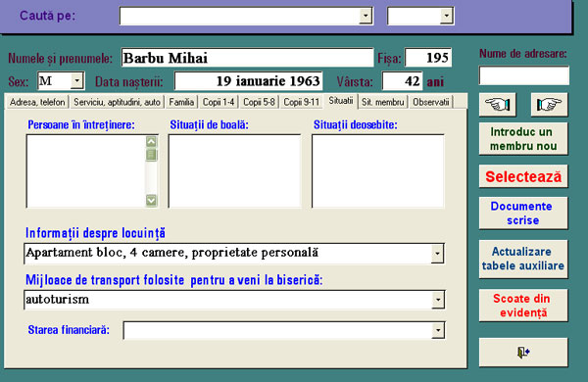Expand the transport means dropdown showing autoturism
This screenshot has height=382, width=588.
(x=438, y=300)
